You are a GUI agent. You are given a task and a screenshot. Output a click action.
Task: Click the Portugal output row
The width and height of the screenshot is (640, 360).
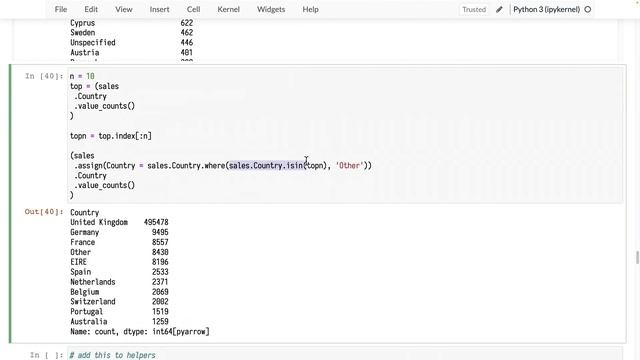pyautogui.click(x=119, y=311)
